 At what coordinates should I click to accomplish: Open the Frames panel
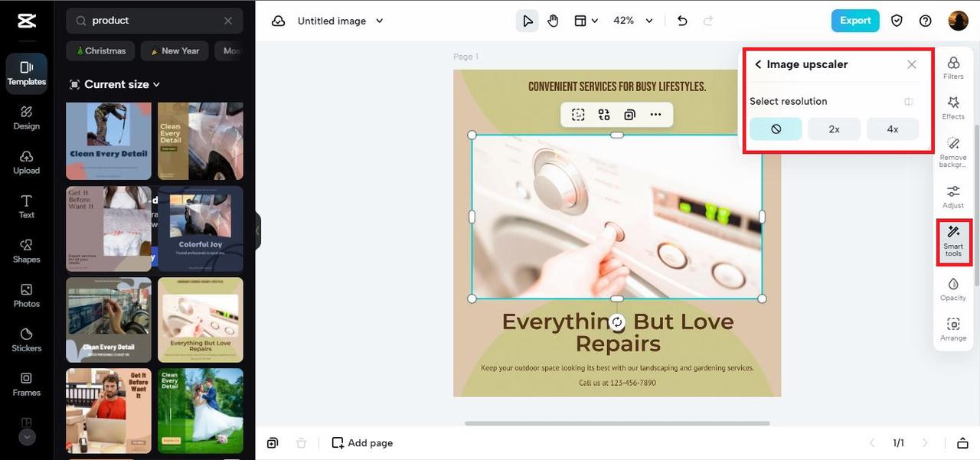click(x=27, y=384)
